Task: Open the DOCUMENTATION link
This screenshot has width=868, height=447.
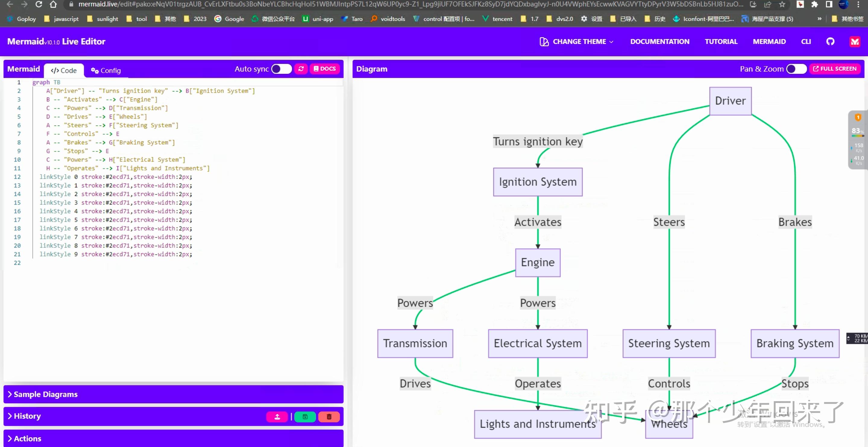Action: point(659,41)
